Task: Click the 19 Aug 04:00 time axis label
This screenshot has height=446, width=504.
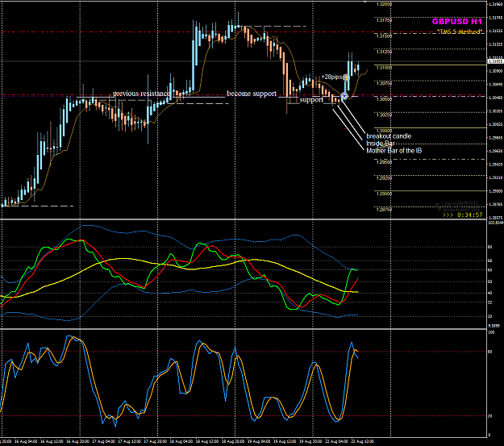Action: [x=259, y=441]
